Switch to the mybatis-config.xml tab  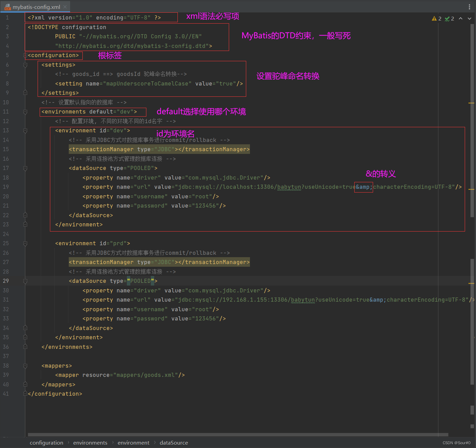(x=36, y=6)
